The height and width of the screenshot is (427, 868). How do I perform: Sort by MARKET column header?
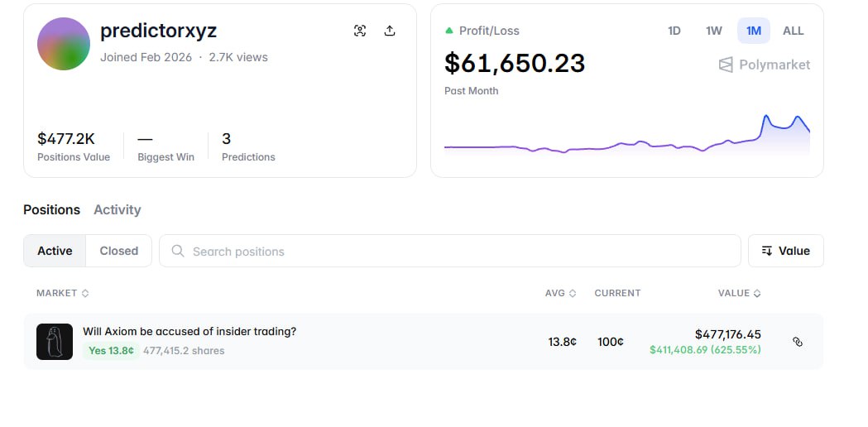[63, 293]
